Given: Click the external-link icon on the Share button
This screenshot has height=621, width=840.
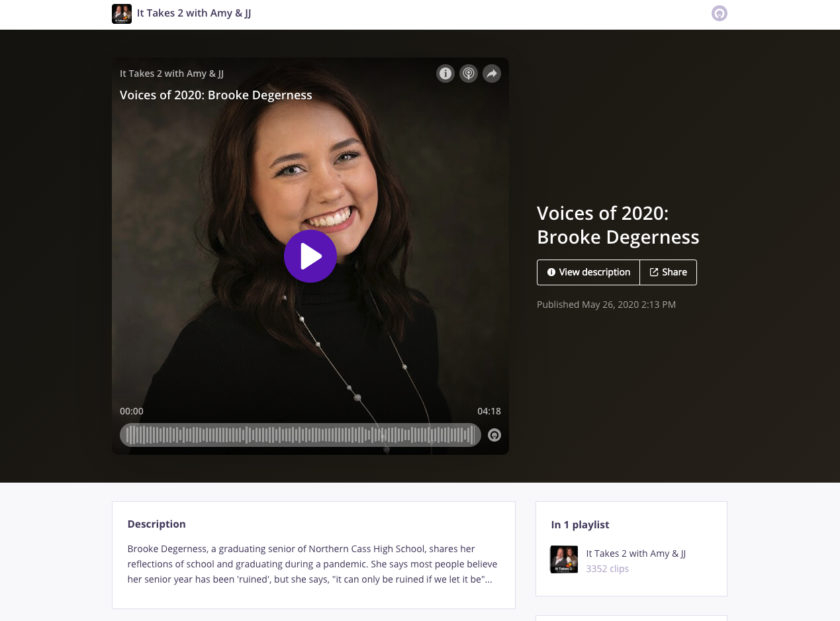Looking at the screenshot, I should click(x=653, y=272).
